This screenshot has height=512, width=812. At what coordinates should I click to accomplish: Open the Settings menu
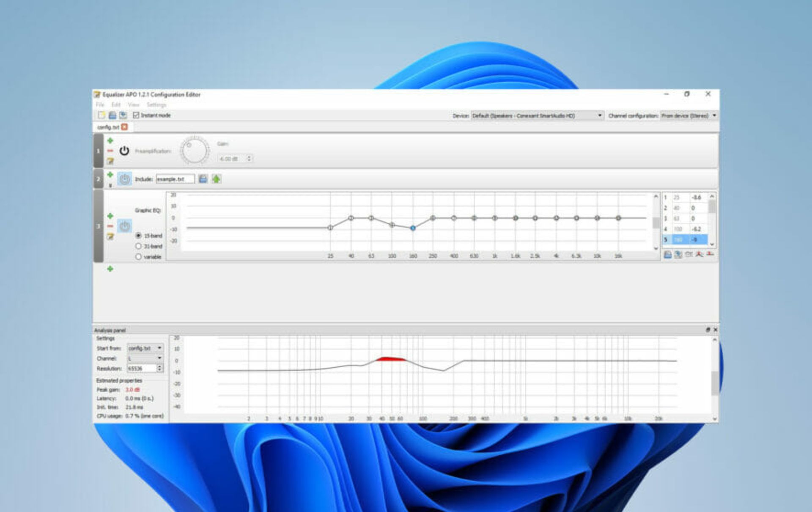click(x=156, y=105)
